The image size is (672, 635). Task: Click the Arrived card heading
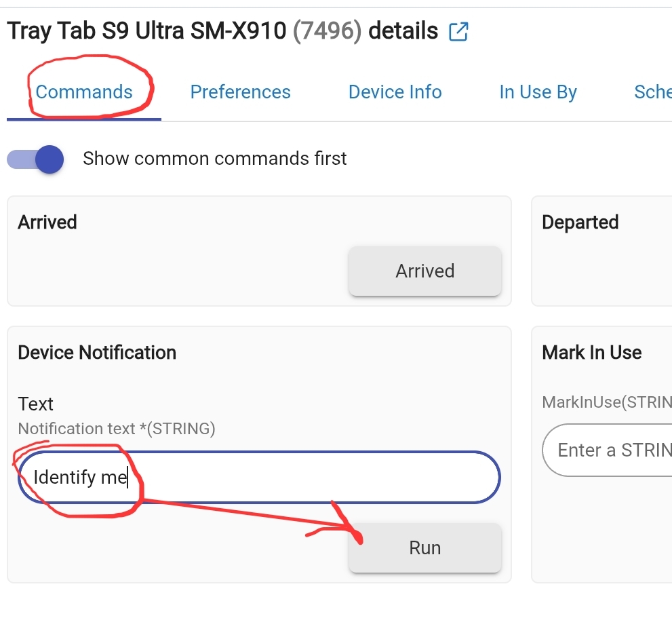tap(47, 223)
